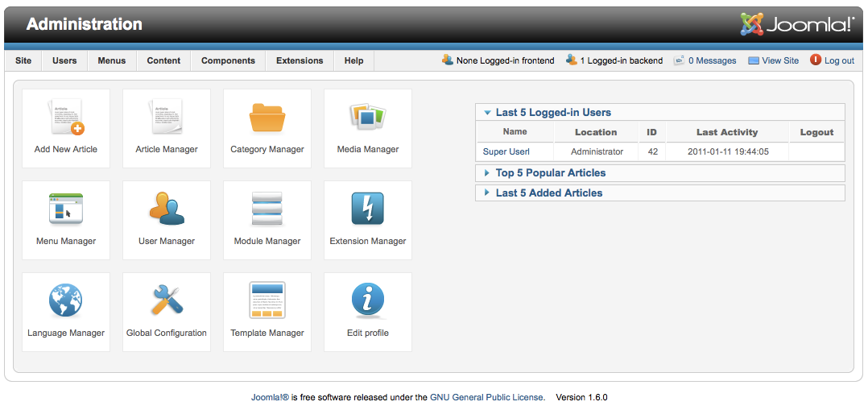Click the Log out link
The image size is (868, 410).
(839, 61)
